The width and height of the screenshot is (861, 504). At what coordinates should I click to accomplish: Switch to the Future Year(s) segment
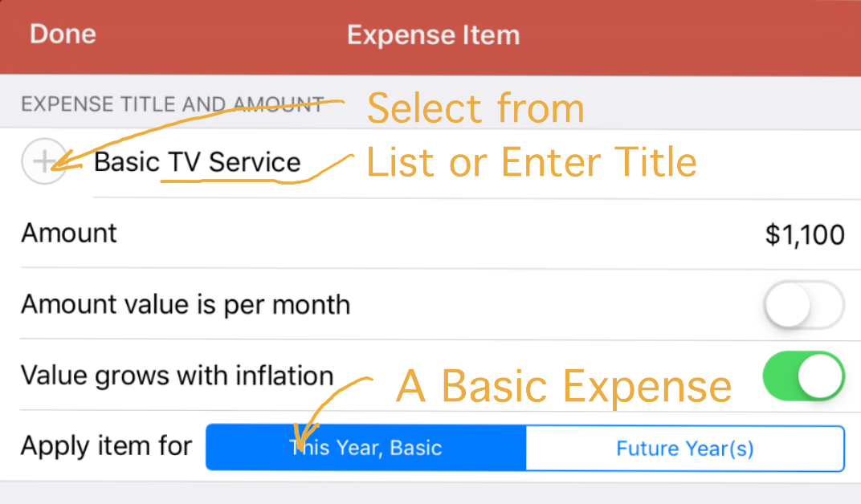(x=685, y=448)
